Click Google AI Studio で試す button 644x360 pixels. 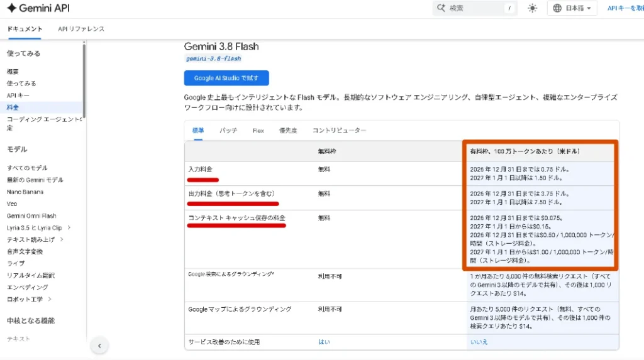226,78
